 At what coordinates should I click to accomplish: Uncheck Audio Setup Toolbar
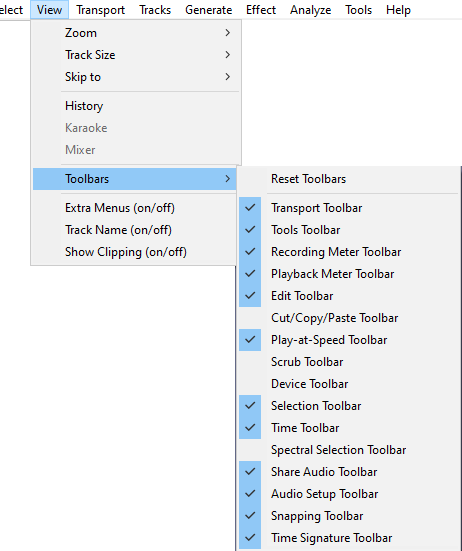349,494
